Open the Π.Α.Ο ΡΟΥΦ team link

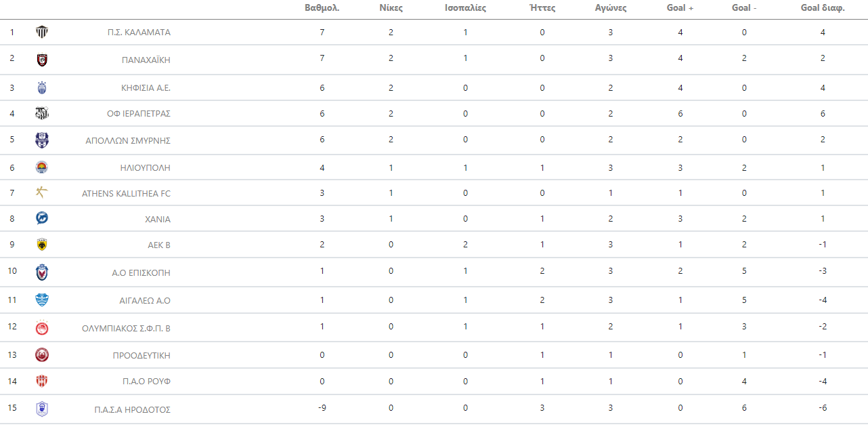[x=146, y=381]
